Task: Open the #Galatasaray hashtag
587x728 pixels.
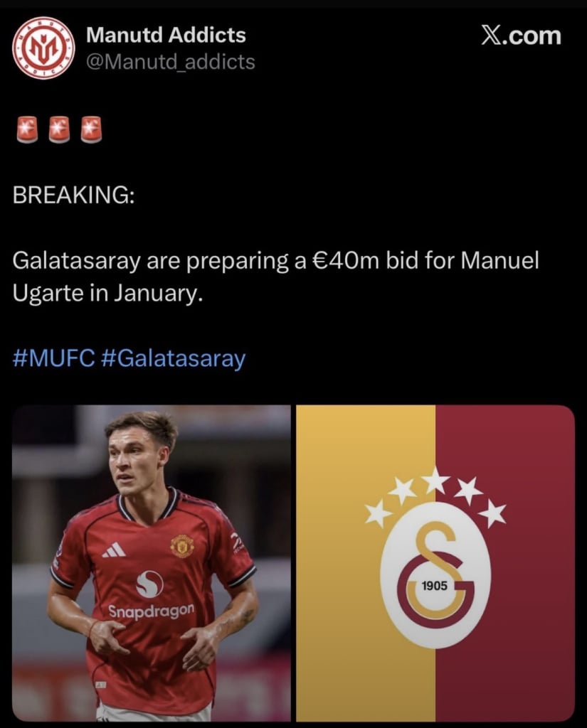Action: coord(173,358)
